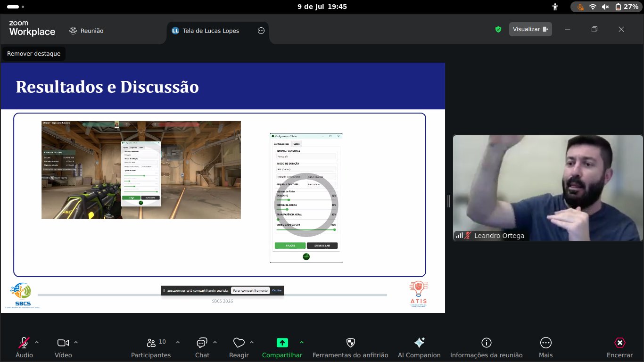Open the Idioma / Language dropdown
Image resolution: width=644 pixels, height=362 pixels.
pos(305,156)
